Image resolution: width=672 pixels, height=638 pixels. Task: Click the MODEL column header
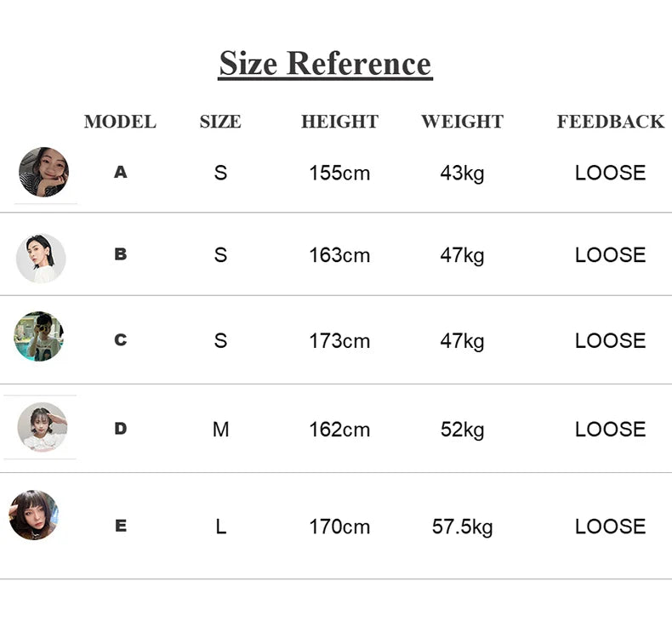click(x=120, y=122)
